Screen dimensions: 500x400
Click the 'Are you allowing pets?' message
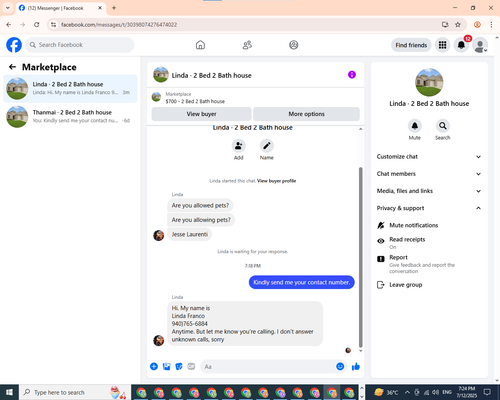[x=201, y=220]
